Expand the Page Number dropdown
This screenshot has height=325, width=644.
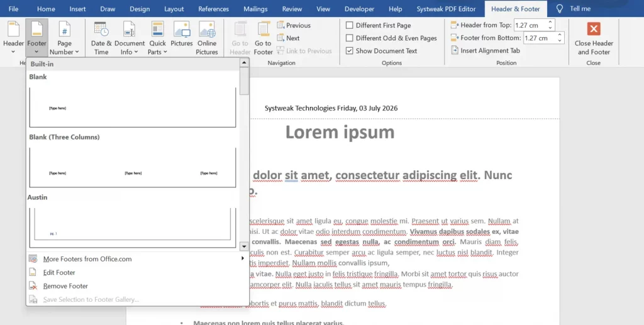[x=65, y=38]
